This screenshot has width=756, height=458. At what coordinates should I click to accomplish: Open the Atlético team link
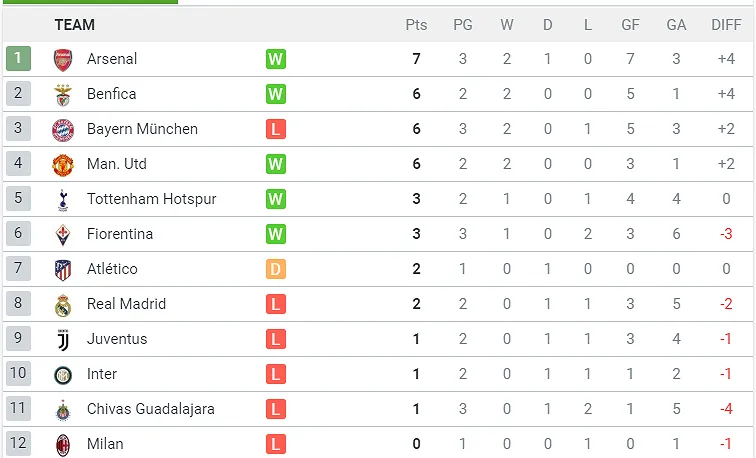point(112,269)
